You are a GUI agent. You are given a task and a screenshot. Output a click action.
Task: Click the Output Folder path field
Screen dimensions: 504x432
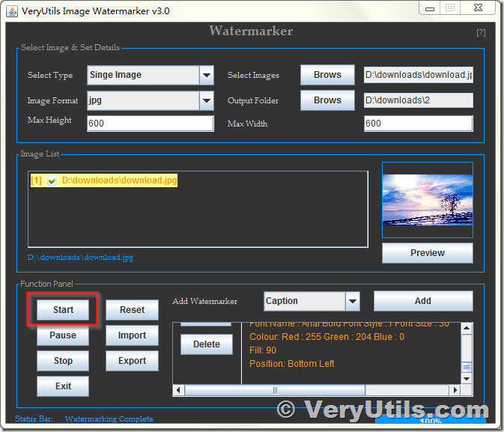click(418, 100)
